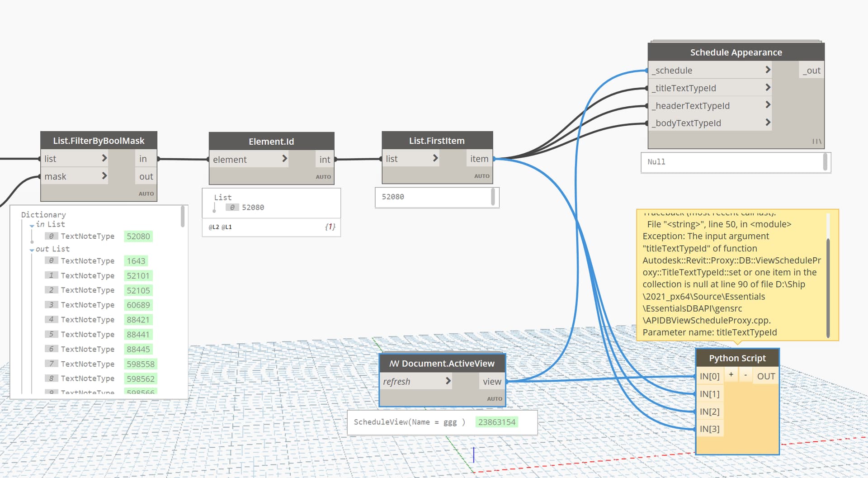Screen dimensions: 868x478
Task: Click the list-depth arrow icon in the List preview
Action: [x=214, y=208]
